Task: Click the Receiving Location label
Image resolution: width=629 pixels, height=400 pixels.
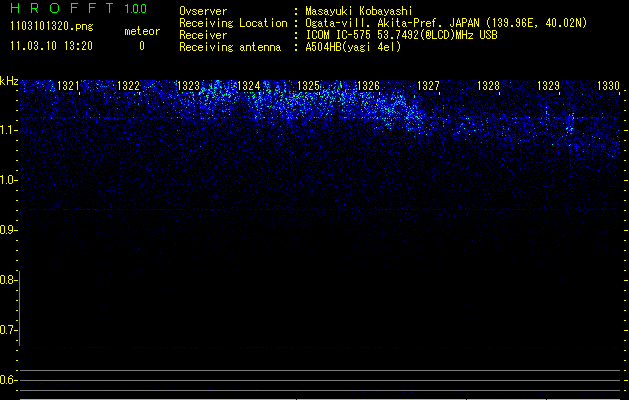Action: [233, 23]
